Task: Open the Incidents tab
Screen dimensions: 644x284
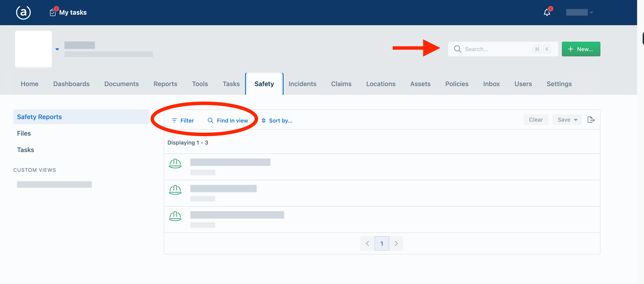Action: [x=302, y=84]
